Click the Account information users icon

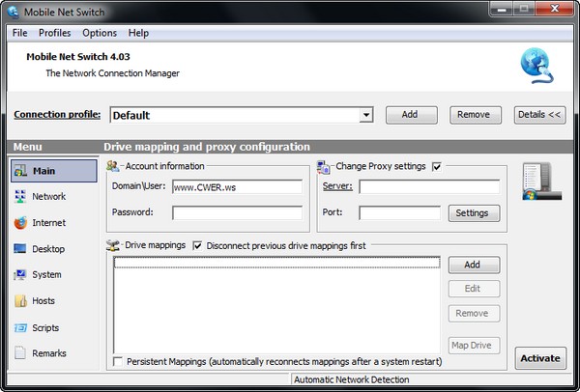[x=112, y=166]
